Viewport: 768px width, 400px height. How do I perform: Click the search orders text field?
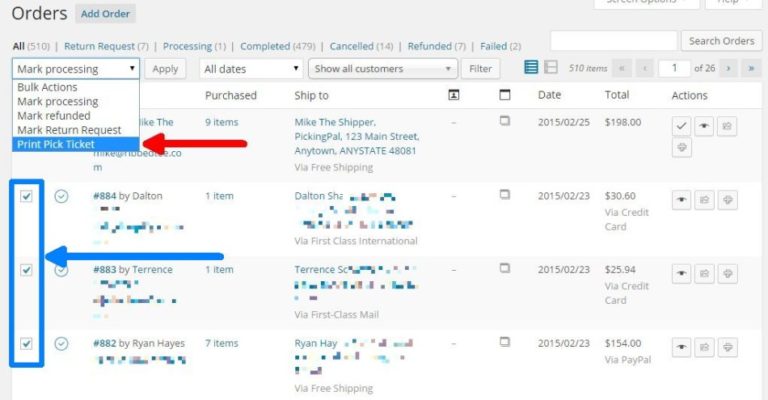click(612, 41)
